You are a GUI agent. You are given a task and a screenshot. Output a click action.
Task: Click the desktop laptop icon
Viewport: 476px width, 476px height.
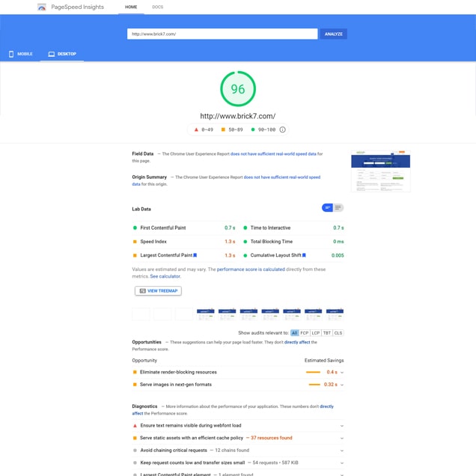point(52,54)
